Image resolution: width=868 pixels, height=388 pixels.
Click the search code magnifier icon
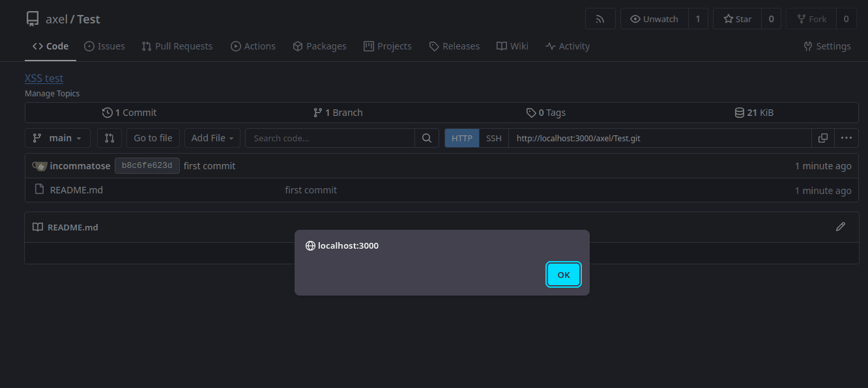point(427,138)
